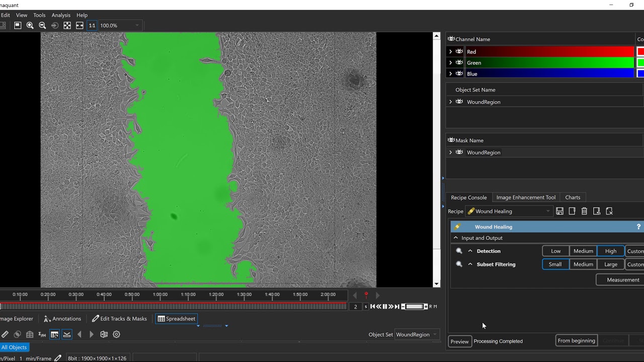Toggle all masks visibility in Mask Name header
Image resolution: width=644 pixels, height=362 pixels.
point(451,140)
